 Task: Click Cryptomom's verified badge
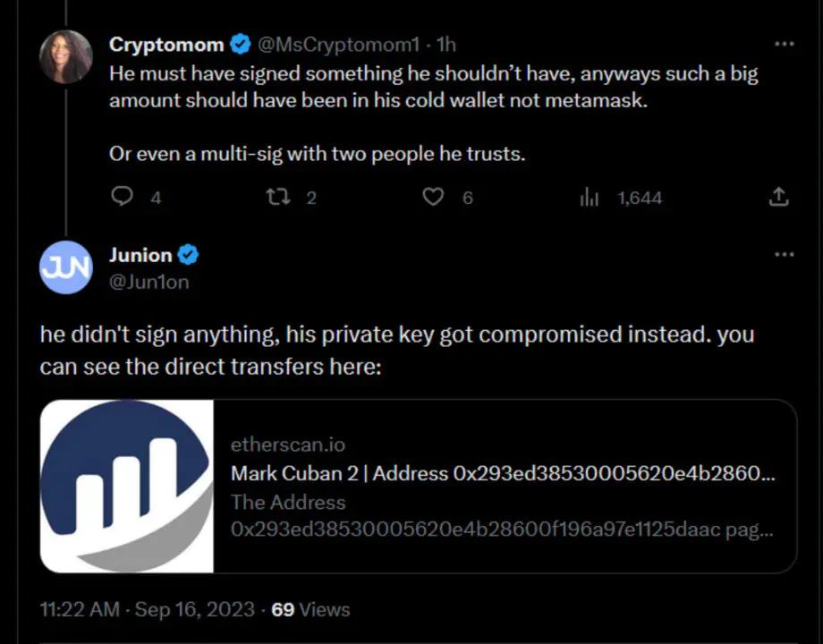coord(241,43)
